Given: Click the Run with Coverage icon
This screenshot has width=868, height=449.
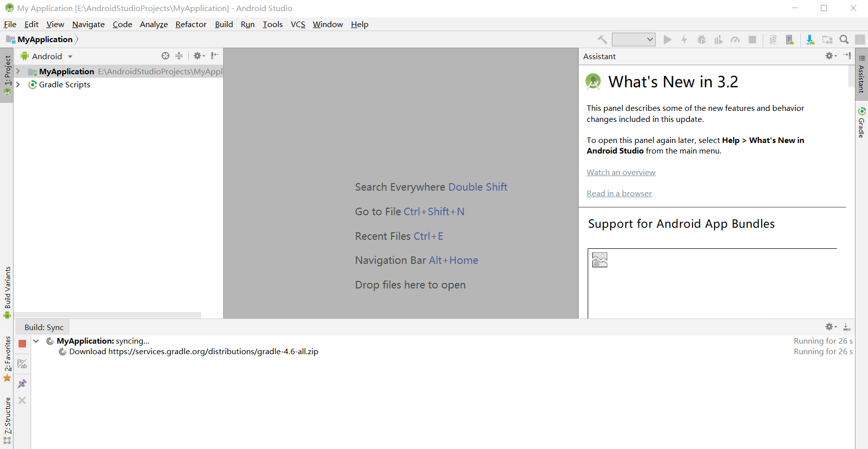Looking at the screenshot, I should tap(719, 40).
